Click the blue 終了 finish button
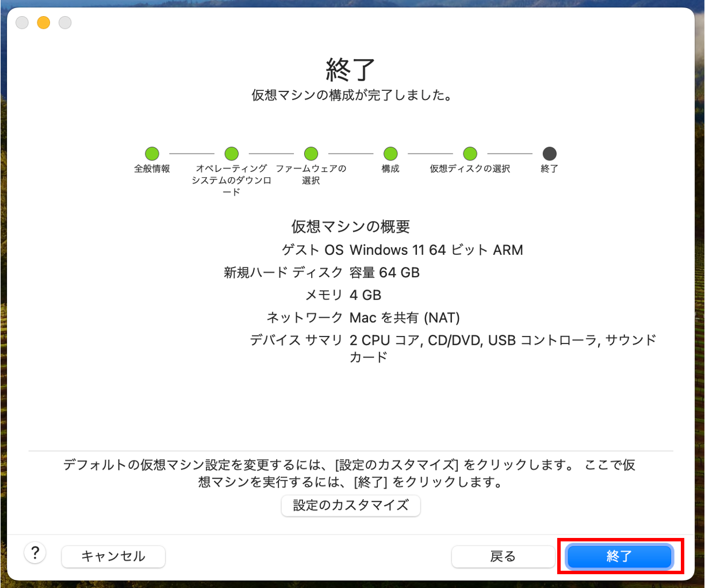This screenshot has height=588, width=705. [x=619, y=556]
